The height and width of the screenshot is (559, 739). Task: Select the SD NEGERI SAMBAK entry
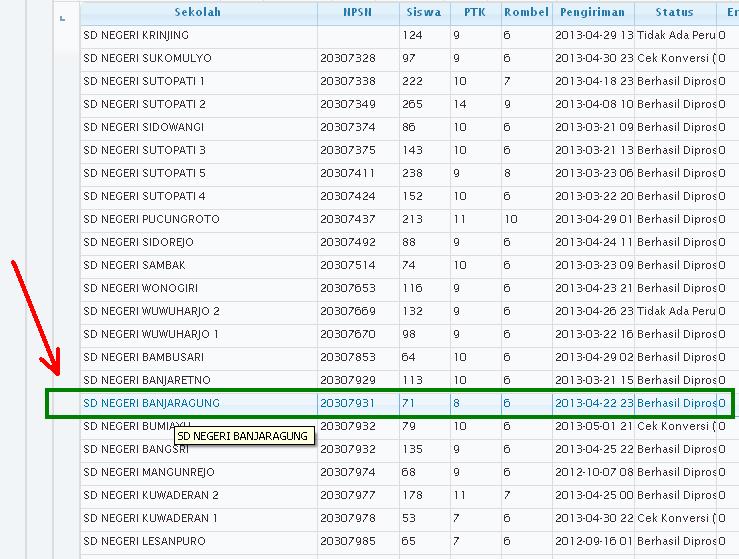[134, 266]
